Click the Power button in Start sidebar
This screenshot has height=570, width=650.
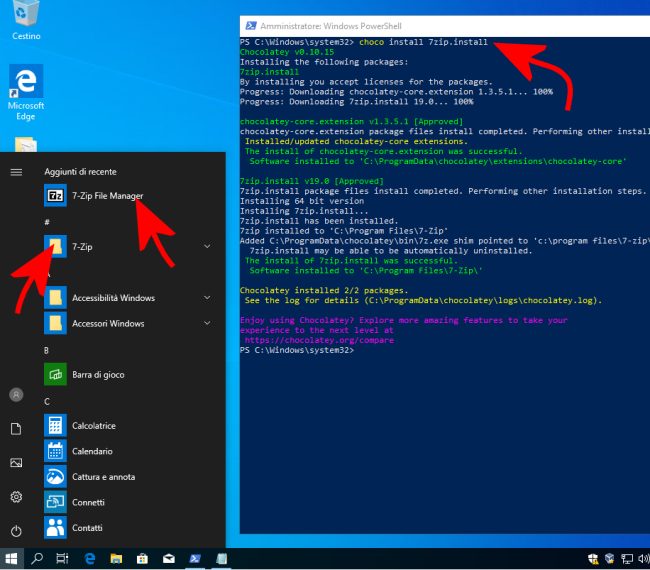16,531
